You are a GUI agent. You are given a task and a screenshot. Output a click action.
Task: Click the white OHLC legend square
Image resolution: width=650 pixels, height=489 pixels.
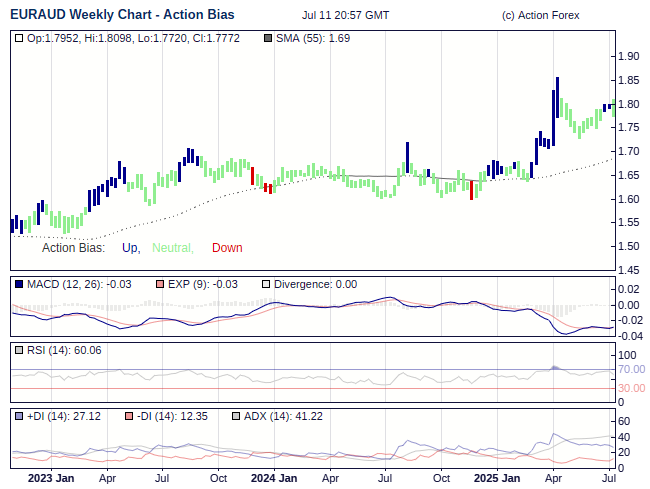19,39
